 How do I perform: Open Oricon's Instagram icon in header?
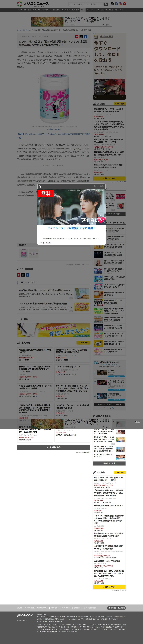pyautogui.click(x=120, y=4)
